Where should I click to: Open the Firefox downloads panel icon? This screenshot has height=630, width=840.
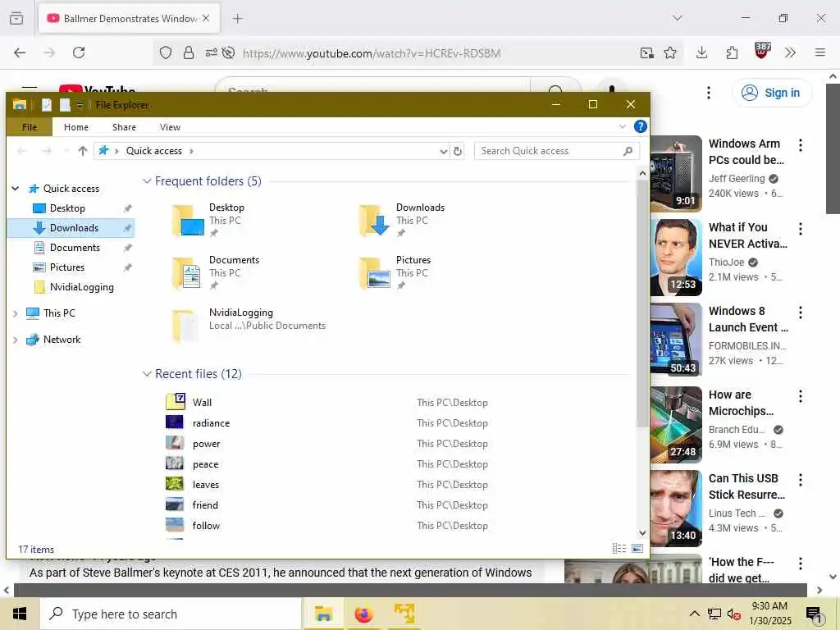[702, 52]
